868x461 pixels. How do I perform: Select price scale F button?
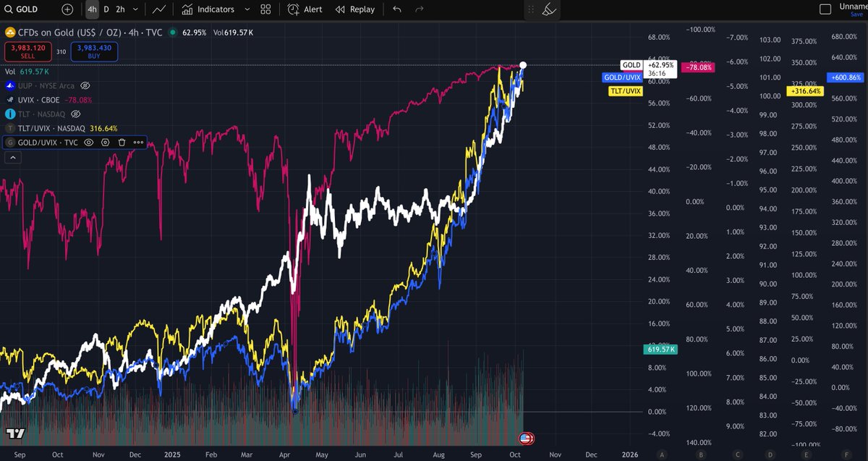846,454
